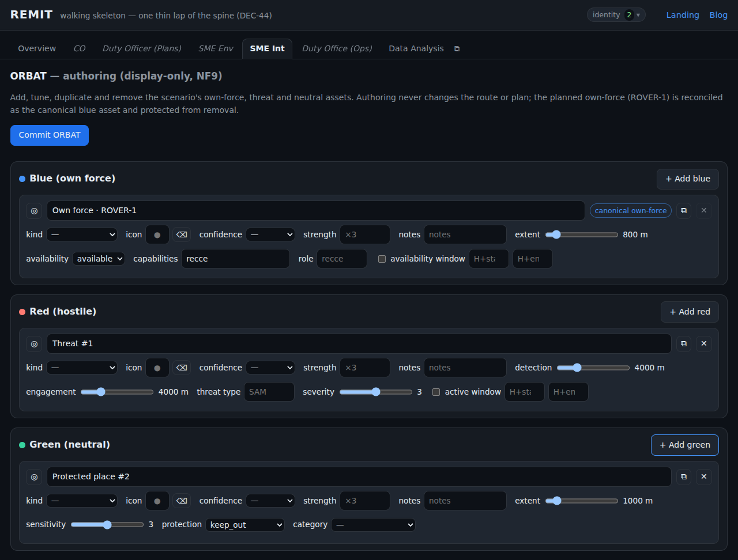This screenshot has width=738, height=560.
Task: Duplicate Protected place #2 asset
Action: [684, 477]
